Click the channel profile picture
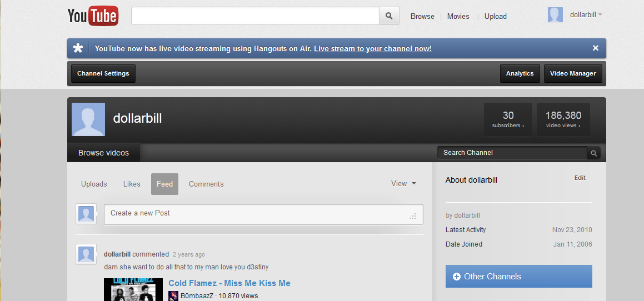Viewport: 644px width, 301px height. [x=88, y=119]
